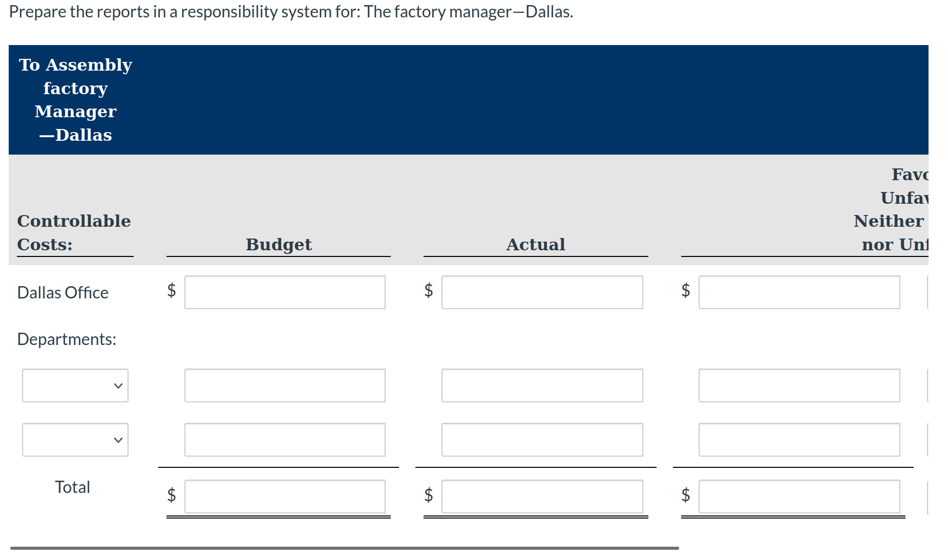Open the first Departments dropdown
The width and height of the screenshot is (948, 560).
coord(75,385)
